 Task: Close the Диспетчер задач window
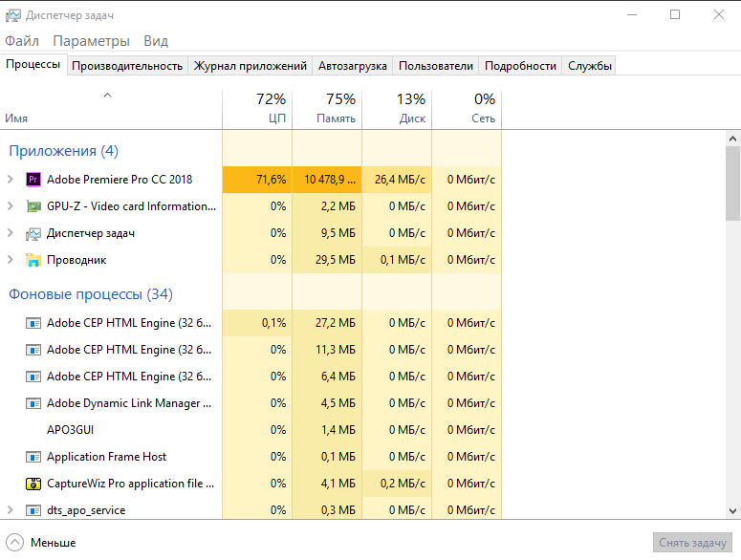pos(719,15)
